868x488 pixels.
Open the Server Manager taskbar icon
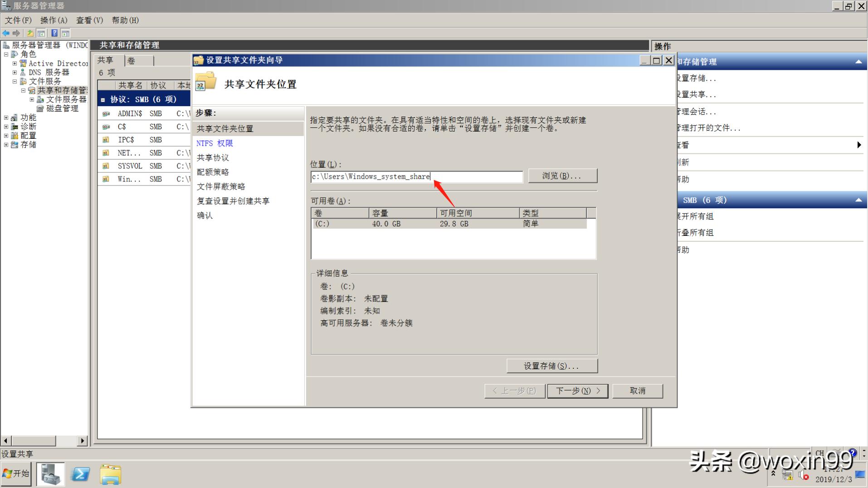(50, 473)
